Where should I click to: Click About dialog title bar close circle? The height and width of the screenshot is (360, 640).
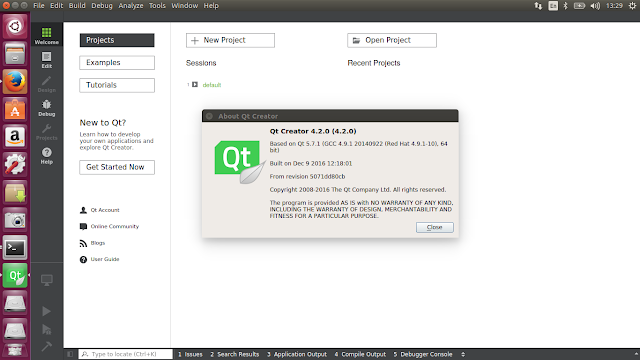209,116
